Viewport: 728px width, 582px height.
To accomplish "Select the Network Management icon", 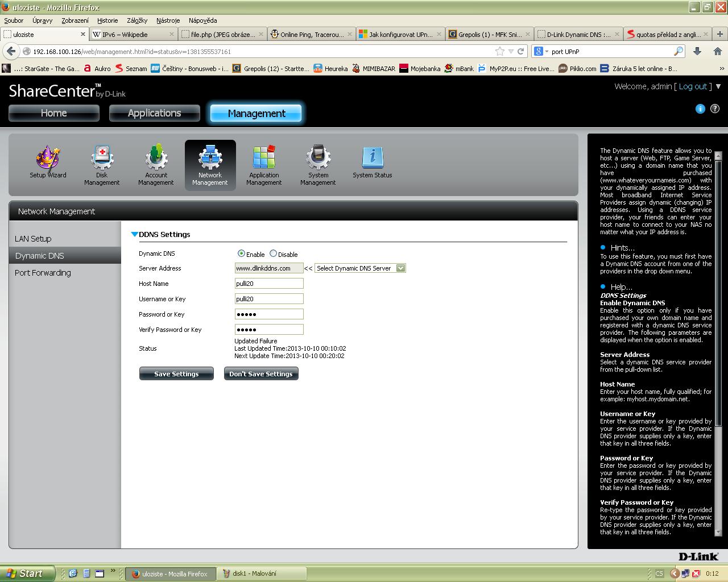I will tap(210, 165).
